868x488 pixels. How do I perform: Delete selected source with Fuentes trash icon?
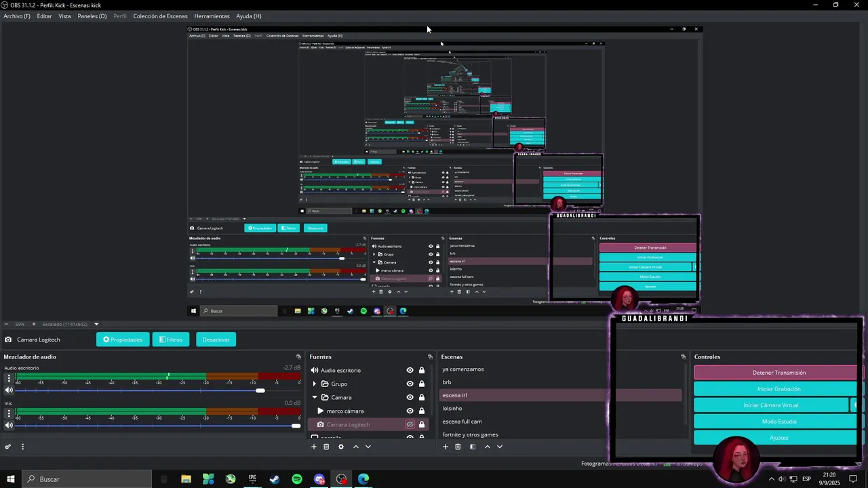coord(326,447)
